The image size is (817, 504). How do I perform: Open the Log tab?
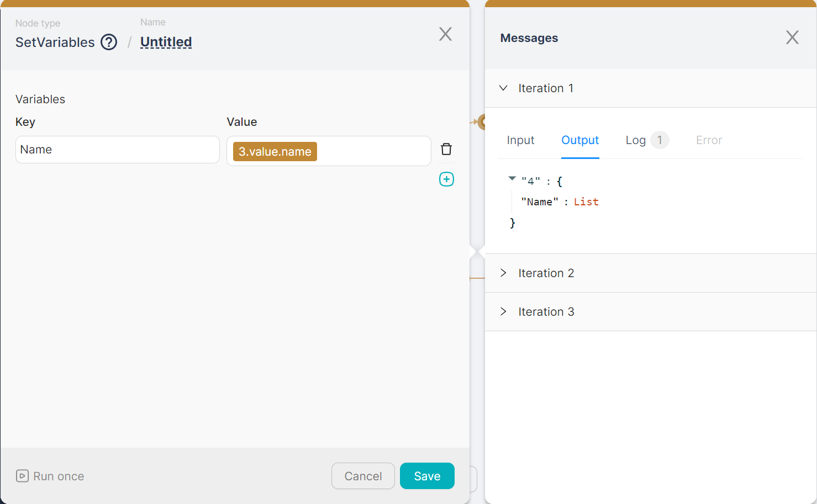636,140
